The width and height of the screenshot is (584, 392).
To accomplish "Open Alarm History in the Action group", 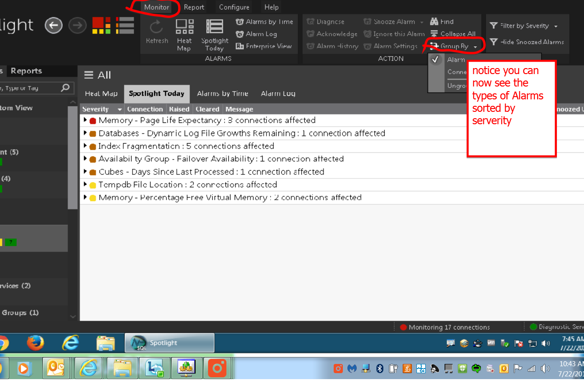I will (x=332, y=46).
